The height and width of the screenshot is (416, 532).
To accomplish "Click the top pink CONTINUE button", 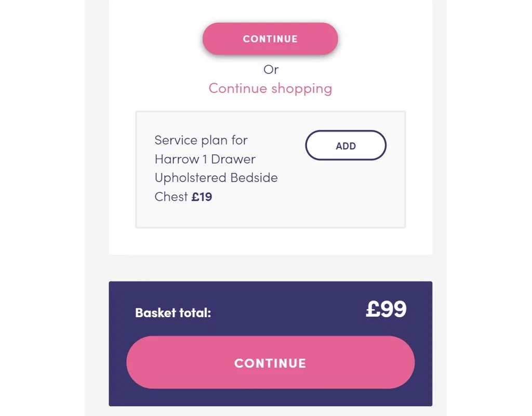I will click(270, 39).
